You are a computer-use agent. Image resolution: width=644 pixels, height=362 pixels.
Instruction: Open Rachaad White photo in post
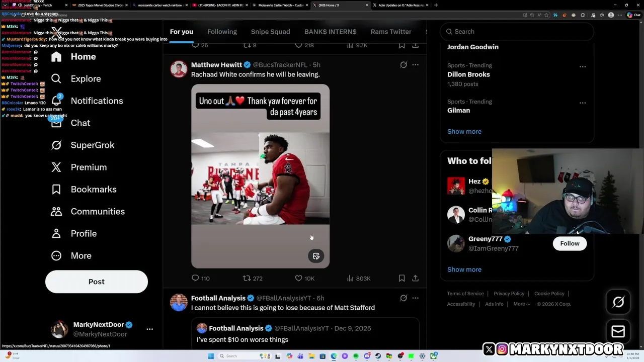pos(260,176)
